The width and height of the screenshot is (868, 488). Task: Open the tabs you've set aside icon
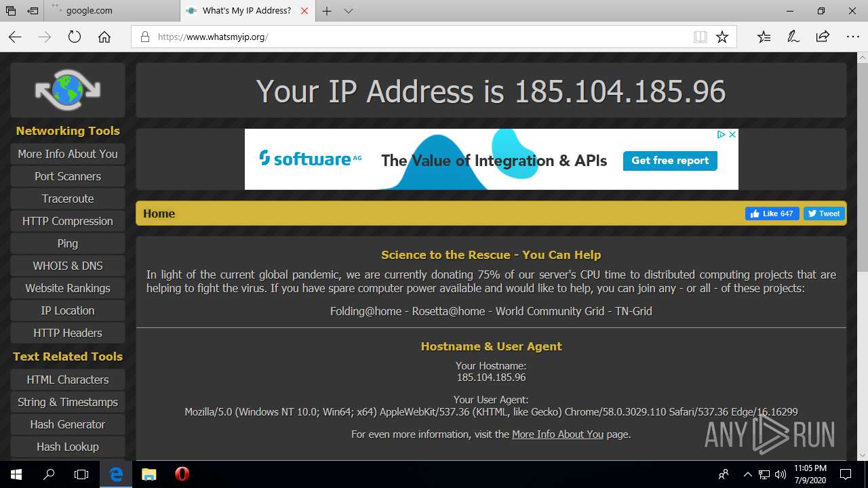(11, 11)
